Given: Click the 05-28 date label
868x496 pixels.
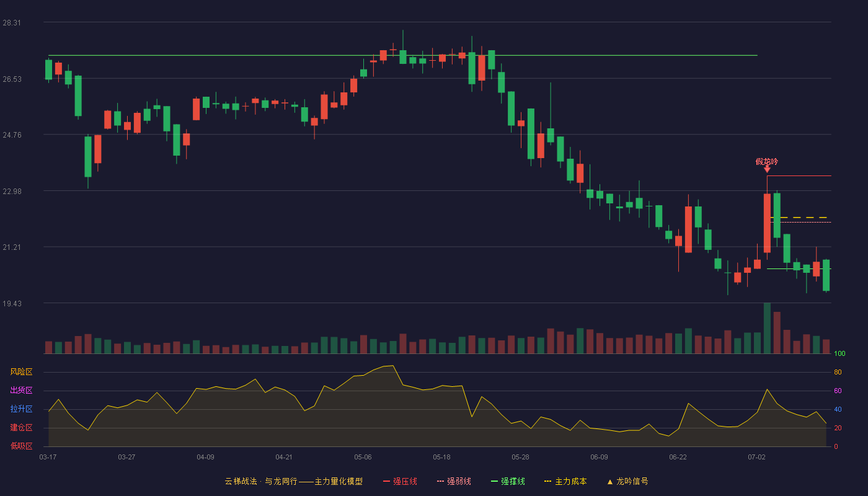Looking at the screenshot, I should click(520, 457).
